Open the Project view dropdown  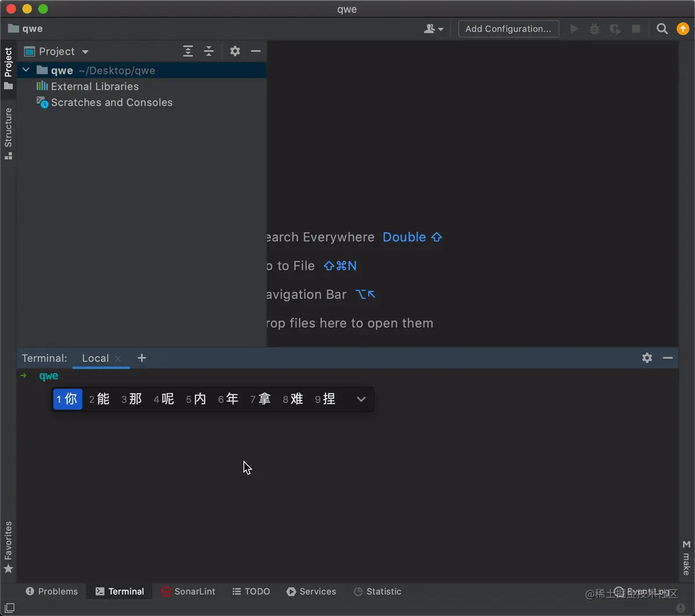[x=57, y=52]
